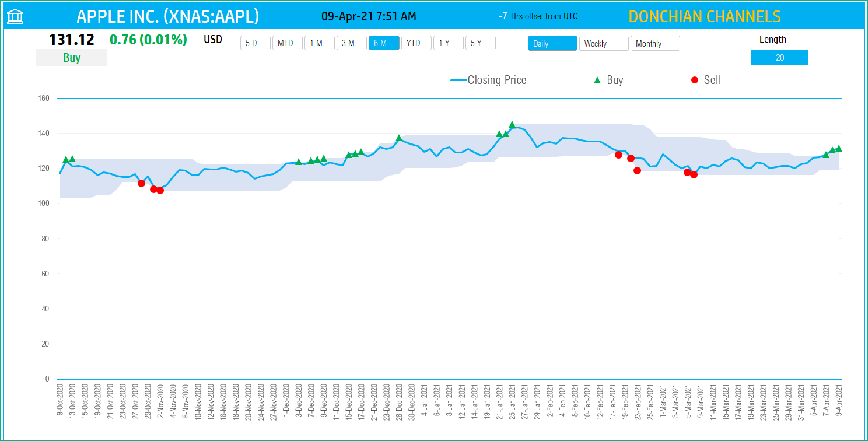Select the MTD time range

tap(288, 43)
